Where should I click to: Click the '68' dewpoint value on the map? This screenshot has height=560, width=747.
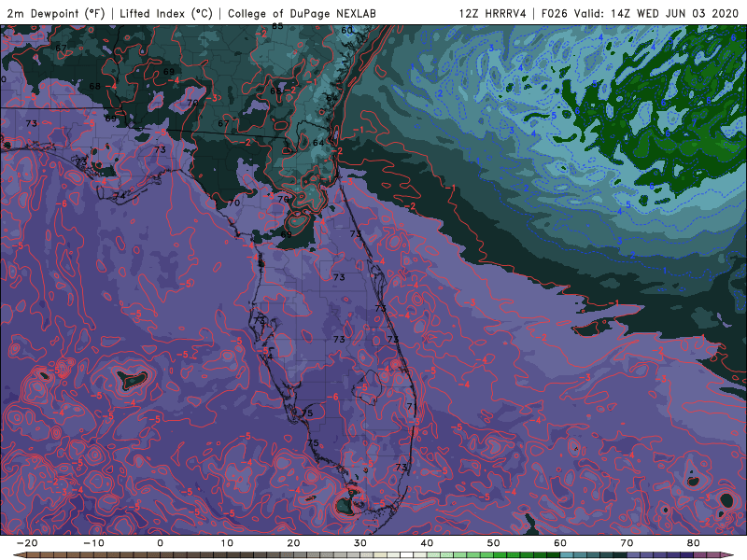(95, 86)
